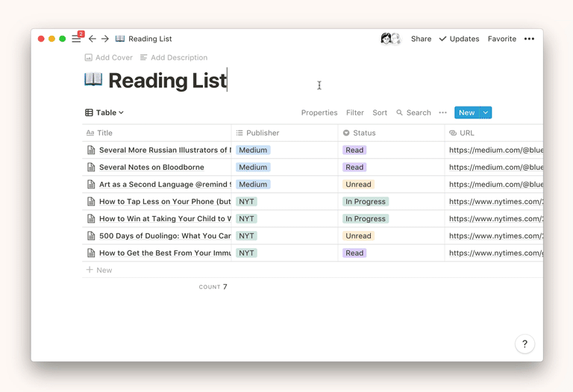Click the user avatars in the top bar
This screenshot has width=573, height=392.
tap(390, 39)
